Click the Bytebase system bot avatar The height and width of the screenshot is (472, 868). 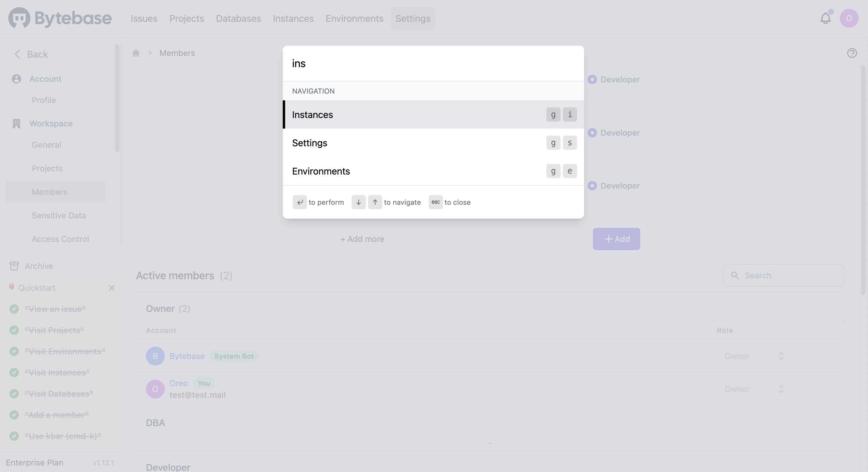(155, 356)
